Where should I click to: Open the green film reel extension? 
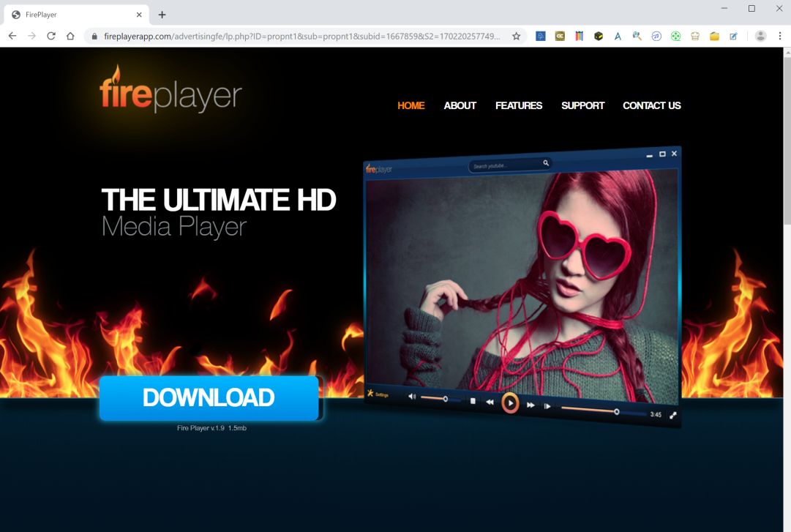tap(675, 37)
